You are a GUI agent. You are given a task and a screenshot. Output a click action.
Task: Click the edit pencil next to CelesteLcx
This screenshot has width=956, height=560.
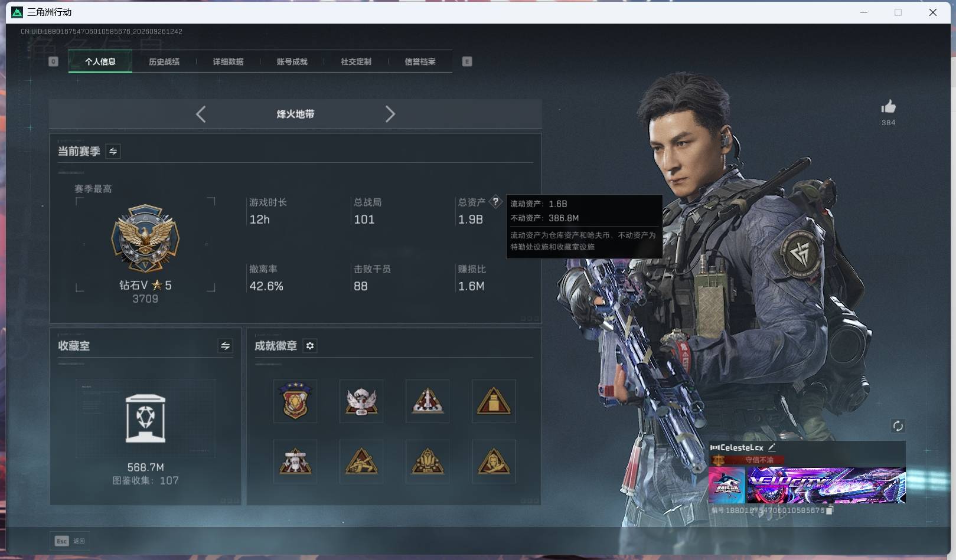click(772, 447)
